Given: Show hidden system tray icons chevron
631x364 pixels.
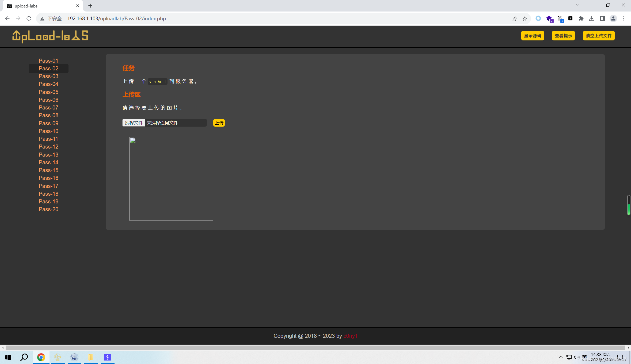Looking at the screenshot, I should pyautogui.click(x=561, y=357).
